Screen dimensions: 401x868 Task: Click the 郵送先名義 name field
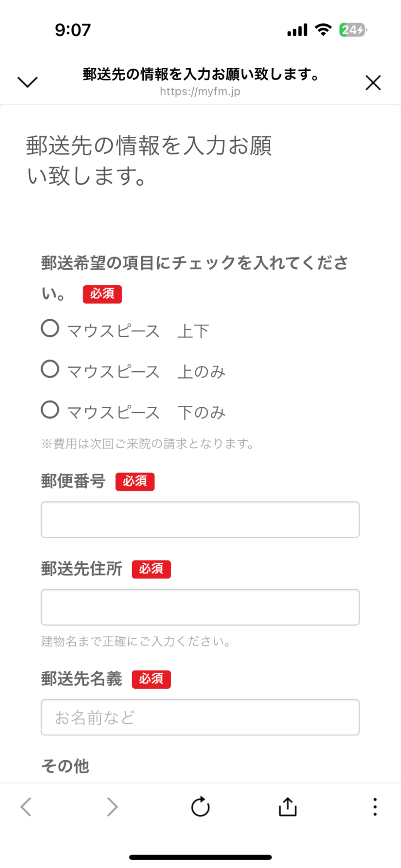pyautogui.click(x=200, y=717)
